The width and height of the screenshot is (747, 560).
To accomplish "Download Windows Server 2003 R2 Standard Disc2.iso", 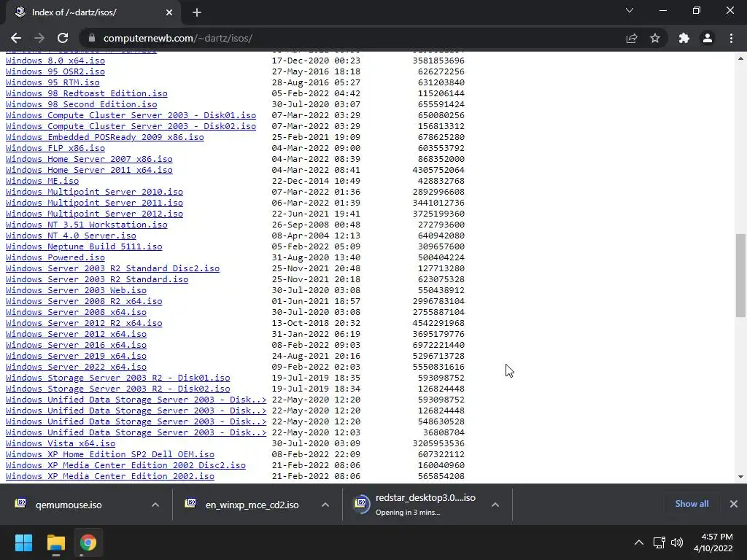I will (113, 268).
